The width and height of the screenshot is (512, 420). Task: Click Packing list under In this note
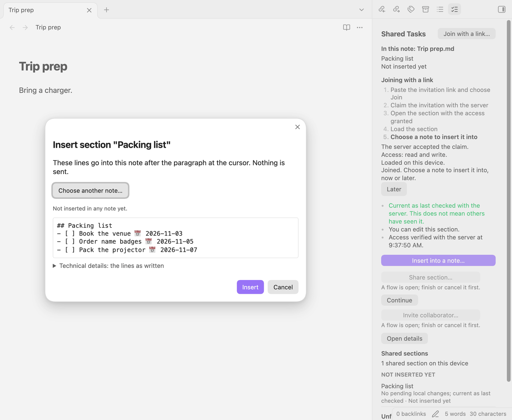pos(397,59)
